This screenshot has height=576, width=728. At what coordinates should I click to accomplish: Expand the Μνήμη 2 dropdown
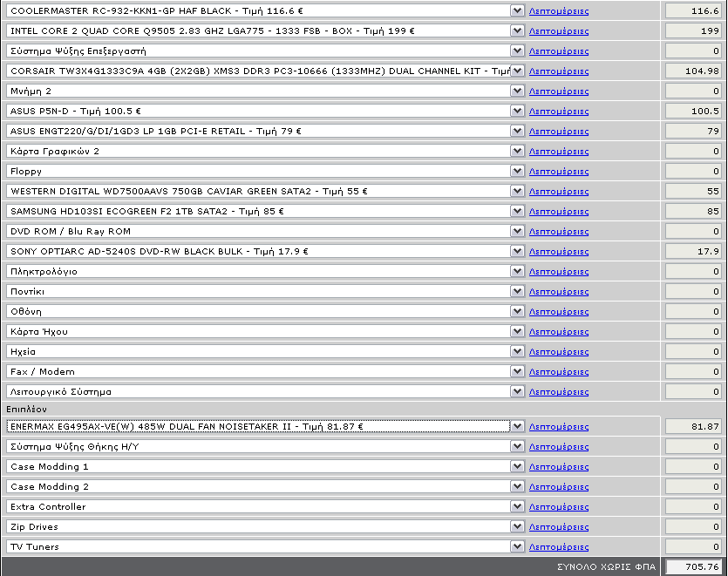click(266, 91)
